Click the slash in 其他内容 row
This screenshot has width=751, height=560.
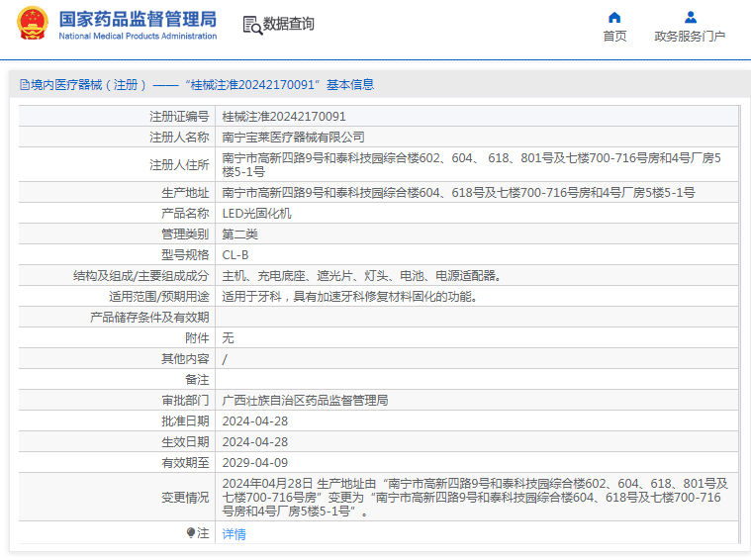pyautogui.click(x=225, y=359)
